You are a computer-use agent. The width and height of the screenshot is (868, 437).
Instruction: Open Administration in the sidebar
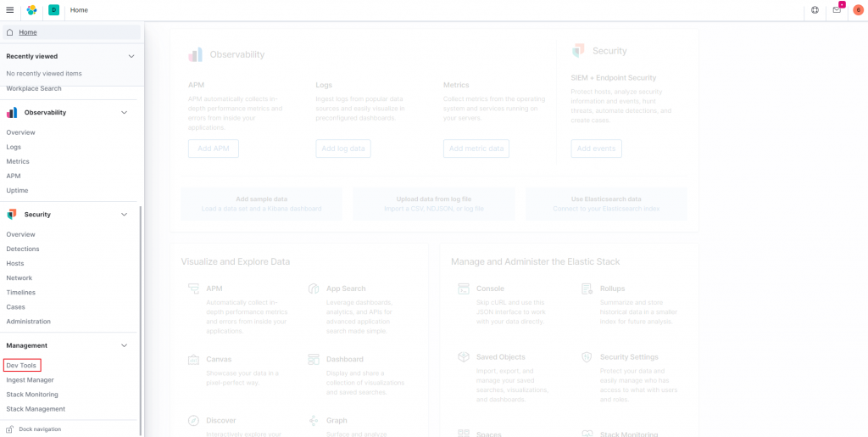click(x=28, y=322)
